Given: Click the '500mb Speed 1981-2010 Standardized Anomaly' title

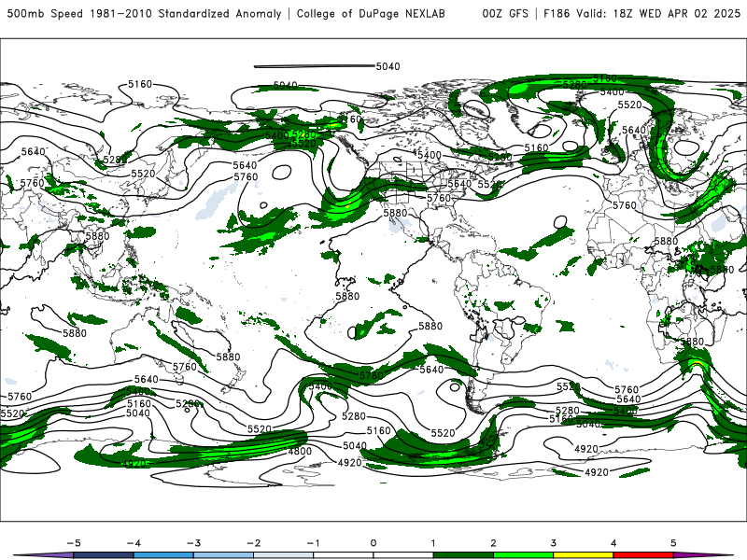Looking at the screenshot, I should 144,13.
